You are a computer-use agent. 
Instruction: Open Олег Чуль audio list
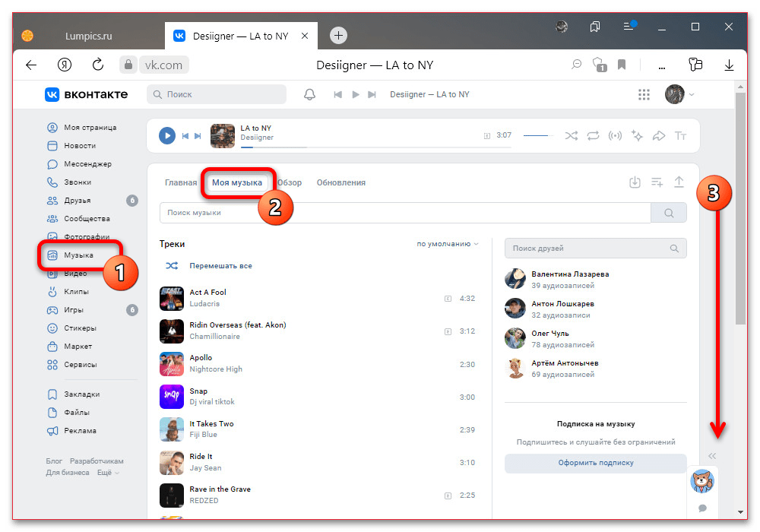click(x=595, y=338)
